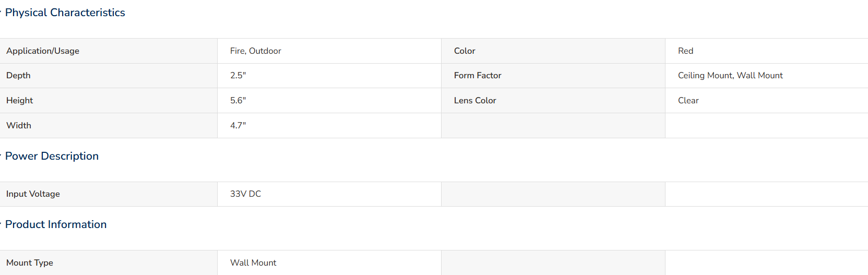Select the 33V DC value

tap(245, 194)
